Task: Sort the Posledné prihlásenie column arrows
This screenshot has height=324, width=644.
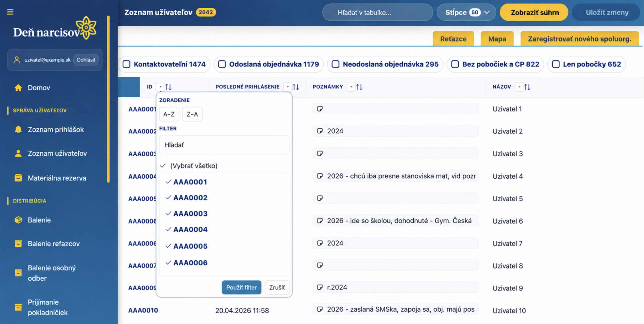Action: point(296,87)
